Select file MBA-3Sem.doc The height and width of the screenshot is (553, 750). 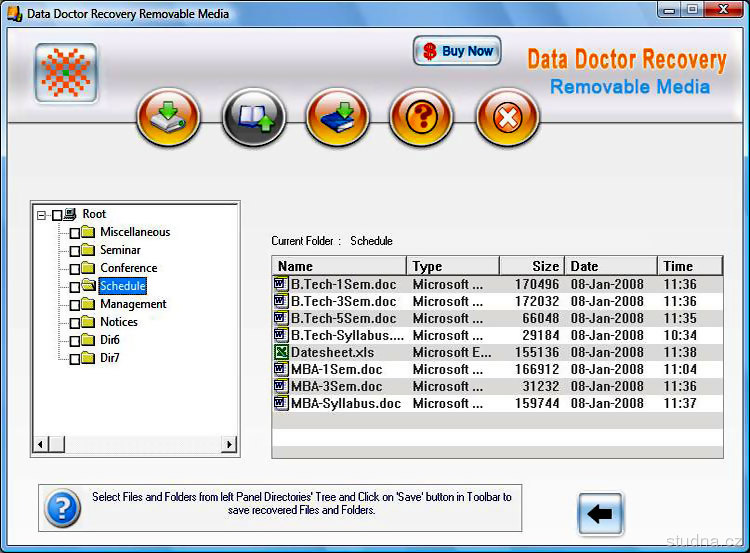coord(497,387)
